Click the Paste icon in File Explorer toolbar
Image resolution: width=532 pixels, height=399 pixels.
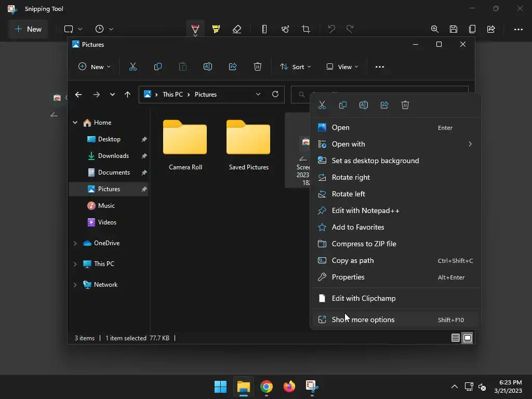coord(182,67)
